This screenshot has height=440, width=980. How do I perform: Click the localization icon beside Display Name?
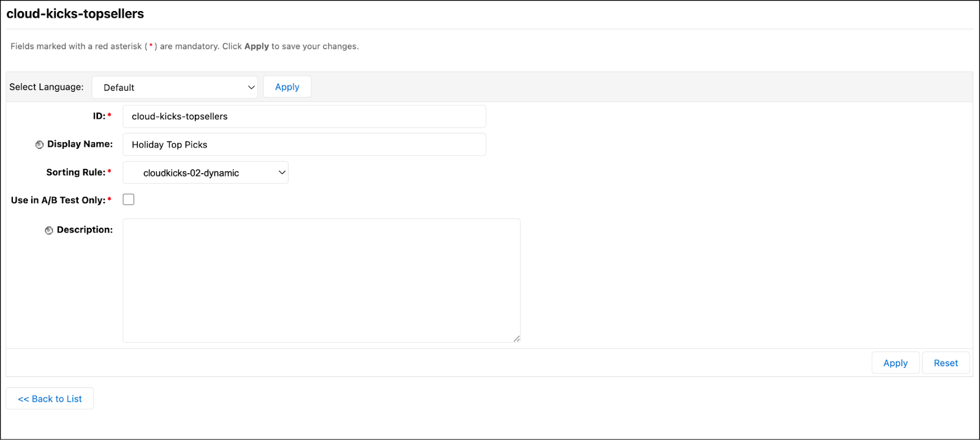click(x=39, y=144)
